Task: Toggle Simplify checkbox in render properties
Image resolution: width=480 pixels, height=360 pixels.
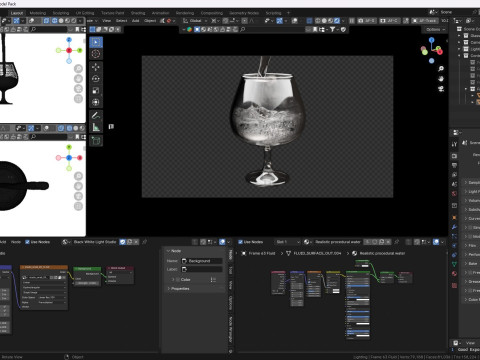Action: click(x=470, y=227)
